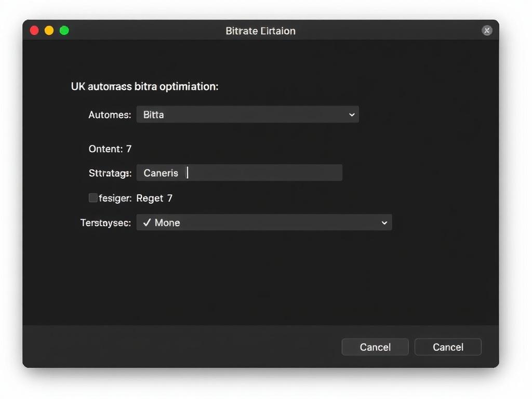Open the Terstayses dropdown showing Mone

click(263, 222)
